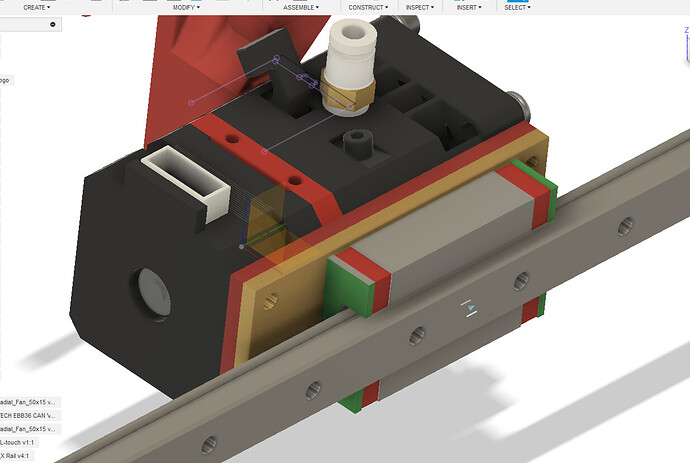Open the SELECT dropdown
Screen dimensions: 690x463
pyautogui.click(x=518, y=7)
